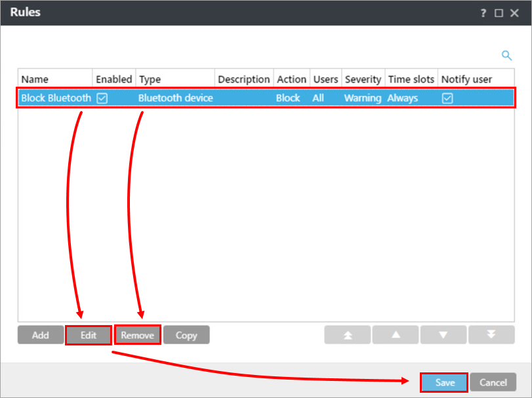The width and height of the screenshot is (532, 398).
Task: Click the Add rule button
Action: click(x=41, y=335)
